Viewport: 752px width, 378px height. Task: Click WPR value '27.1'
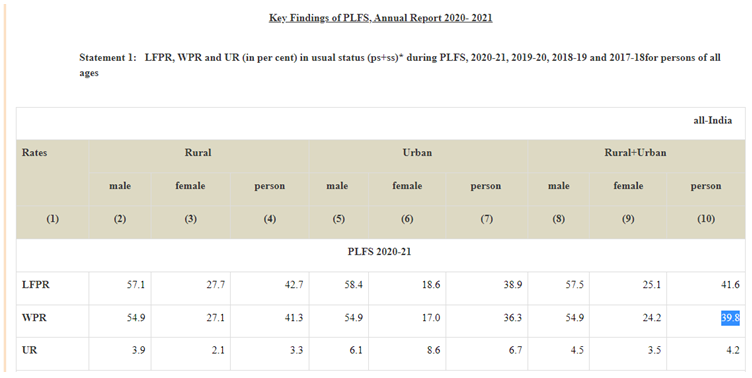point(215,318)
